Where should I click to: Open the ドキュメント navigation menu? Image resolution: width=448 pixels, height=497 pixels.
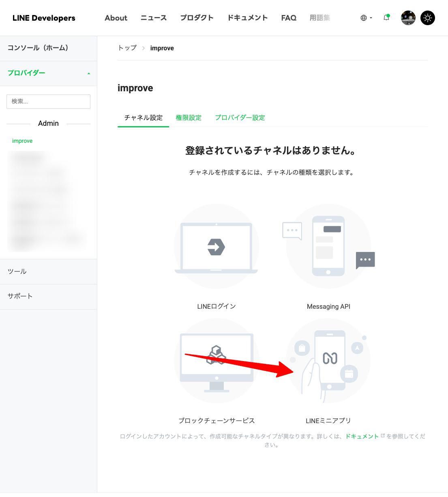pos(247,18)
